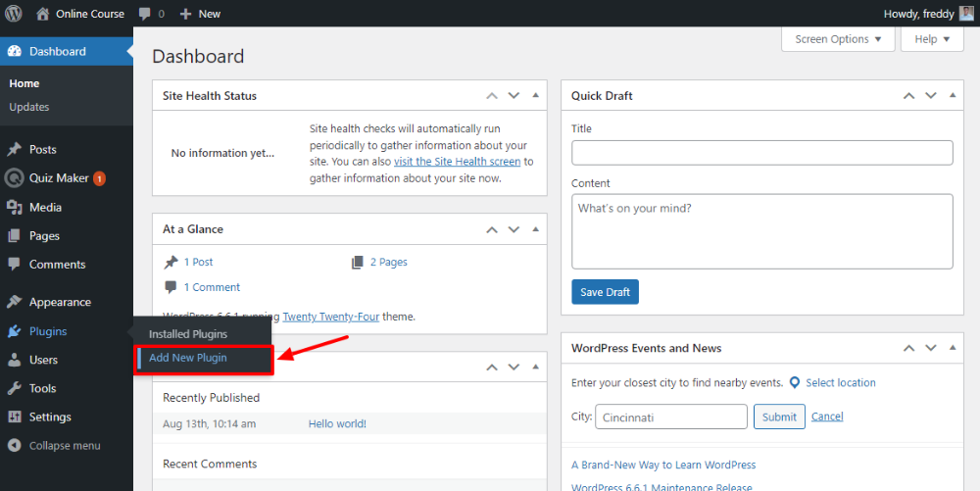Collapse WordPress Events and News panel
This screenshot has height=491, width=980.
point(953,348)
